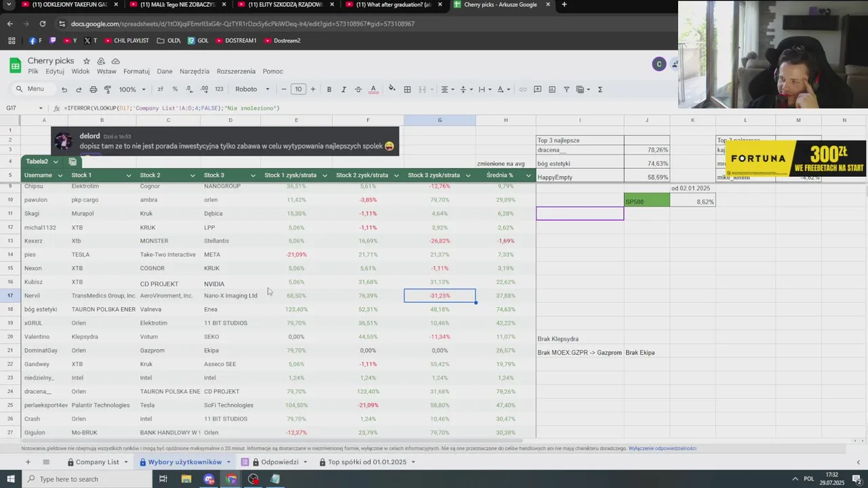Expand Username column filter dropdown
The width and height of the screenshot is (868, 488).
(61, 176)
